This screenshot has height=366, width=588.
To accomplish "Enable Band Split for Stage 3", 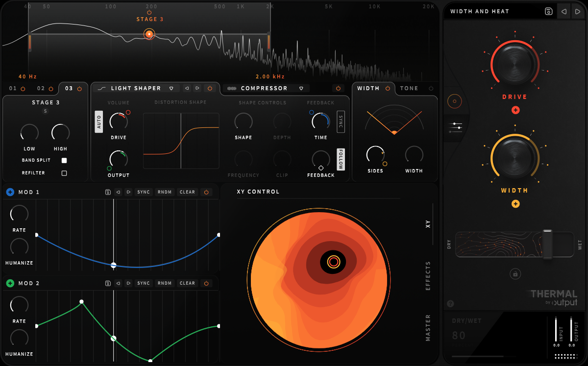I will [64, 160].
